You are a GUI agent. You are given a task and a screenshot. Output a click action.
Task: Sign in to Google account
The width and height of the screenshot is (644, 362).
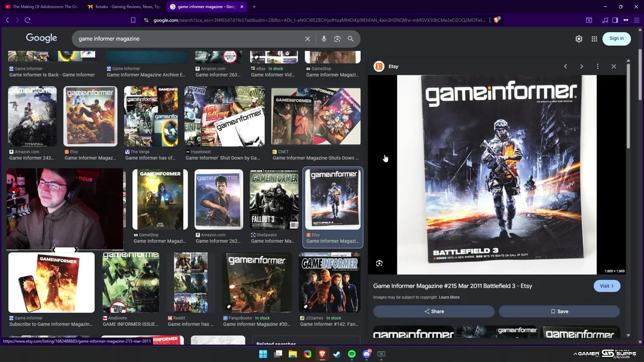pyautogui.click(x=616, y=38)
